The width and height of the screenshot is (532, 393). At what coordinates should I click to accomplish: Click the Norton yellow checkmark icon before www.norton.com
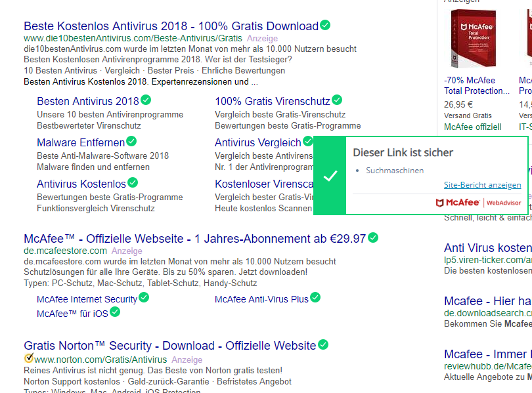tap(28, 358)
